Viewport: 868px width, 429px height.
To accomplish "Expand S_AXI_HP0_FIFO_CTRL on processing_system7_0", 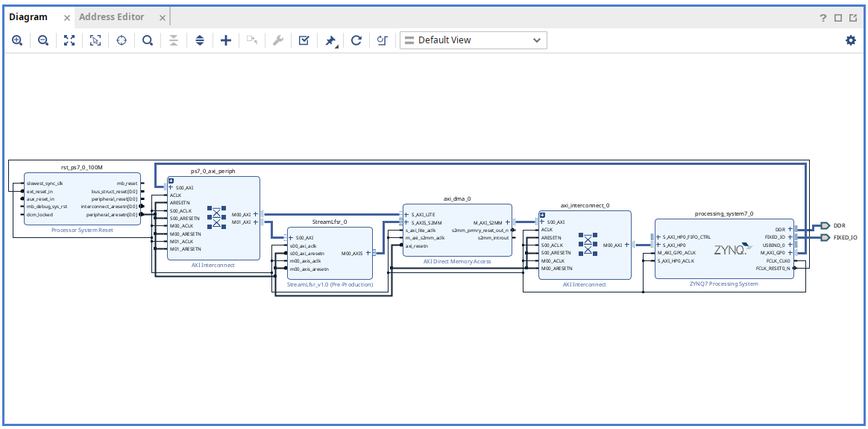I will coord(658,237).
